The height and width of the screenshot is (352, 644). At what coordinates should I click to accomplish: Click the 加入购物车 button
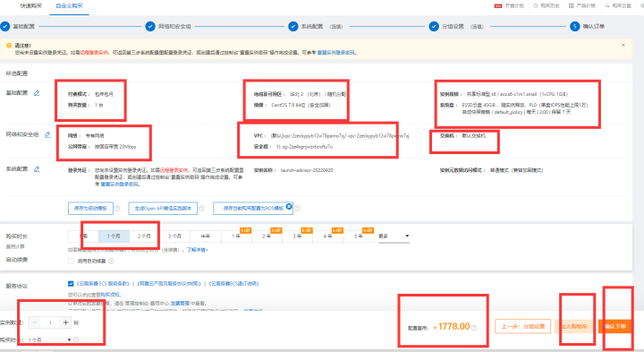click(574, 326)
